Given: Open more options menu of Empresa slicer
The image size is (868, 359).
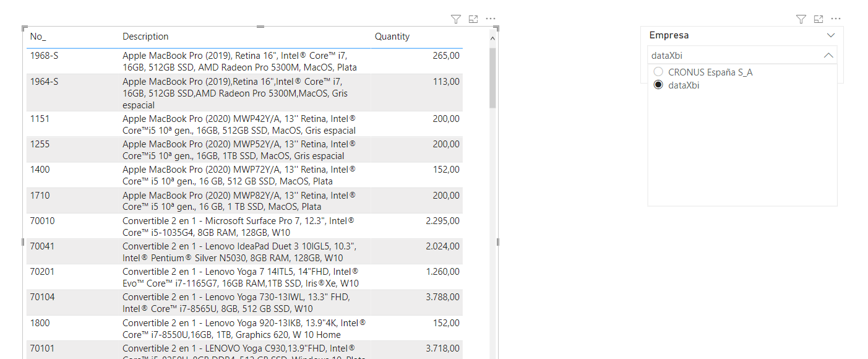Looking at the screenshot, I should pyautogui.click(x=836, y=19).
